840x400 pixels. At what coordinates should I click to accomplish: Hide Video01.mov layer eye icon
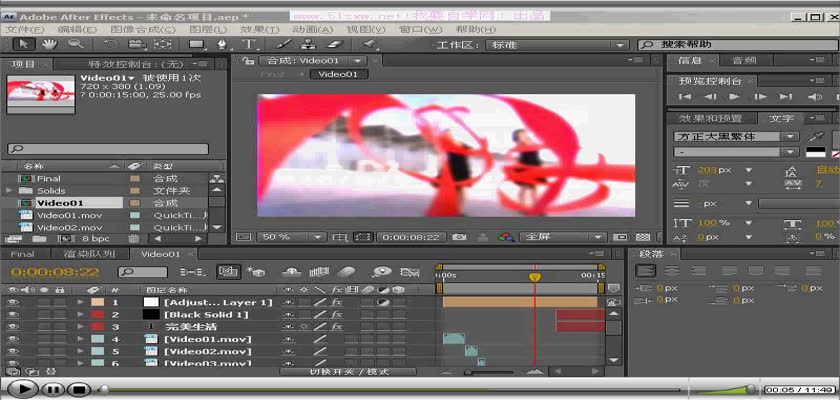11,339
